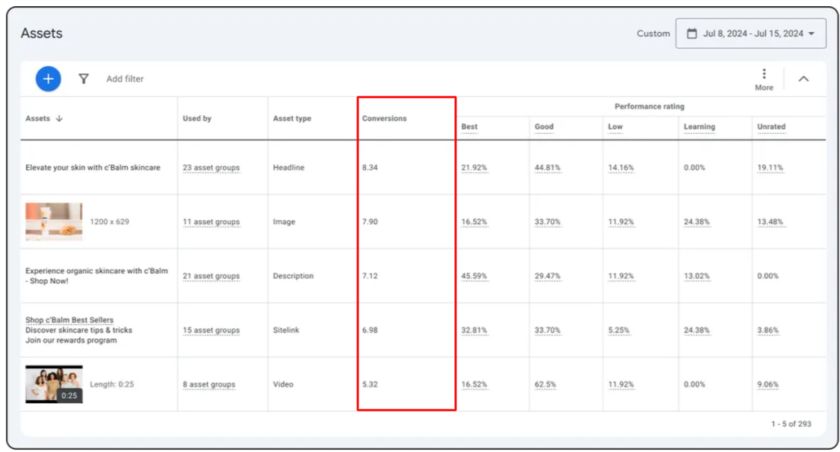Click the Add filter field
The width and height of the screenshot is (840, 452).
point(125,79)
